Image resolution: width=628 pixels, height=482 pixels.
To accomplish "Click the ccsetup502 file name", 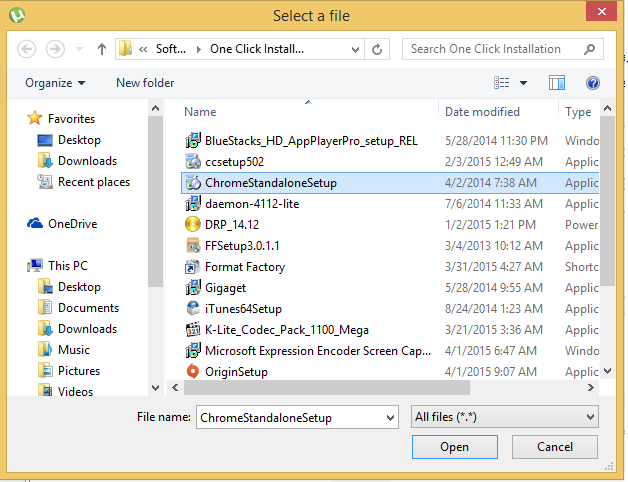I will click(234, 162).
